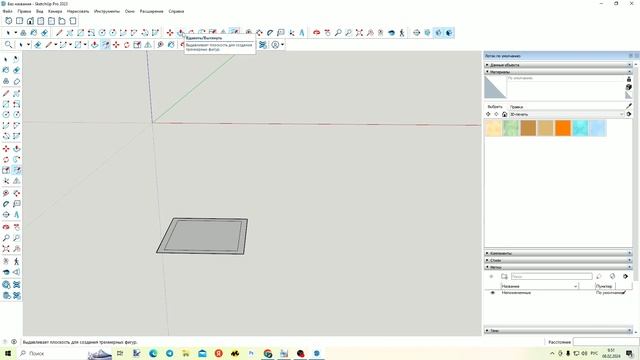Select the Pie tool in left palette
640x360 pixels.
pyautogui.click(x=16, y=136)
